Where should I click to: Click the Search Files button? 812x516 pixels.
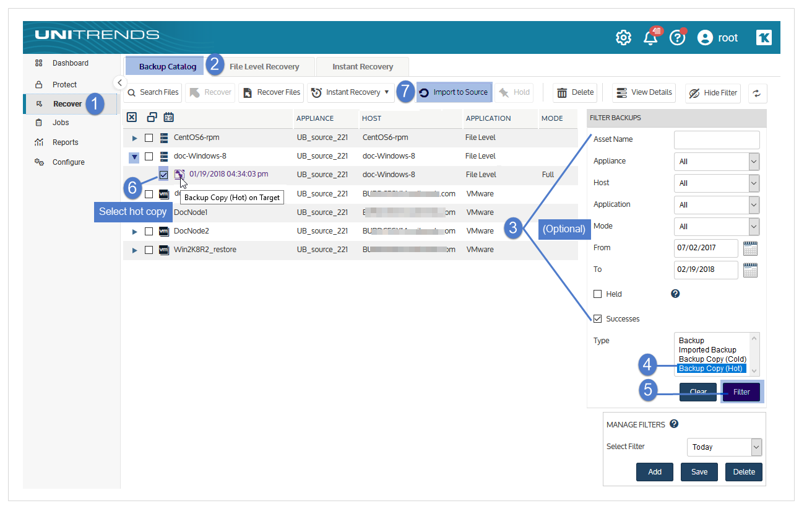[153, 92]
